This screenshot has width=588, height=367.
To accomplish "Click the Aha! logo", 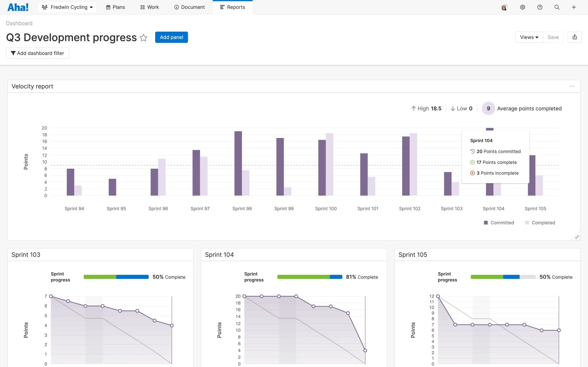I will coord(18,7).
